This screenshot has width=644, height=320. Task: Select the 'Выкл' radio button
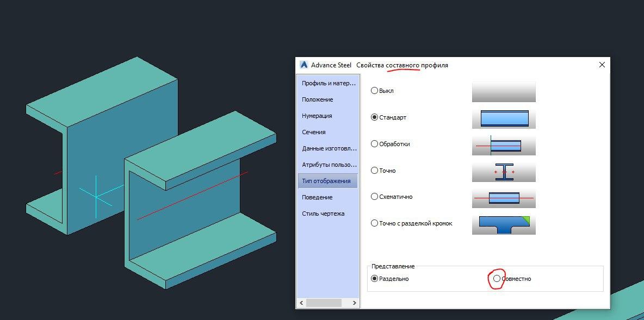(x=374, y=91)
